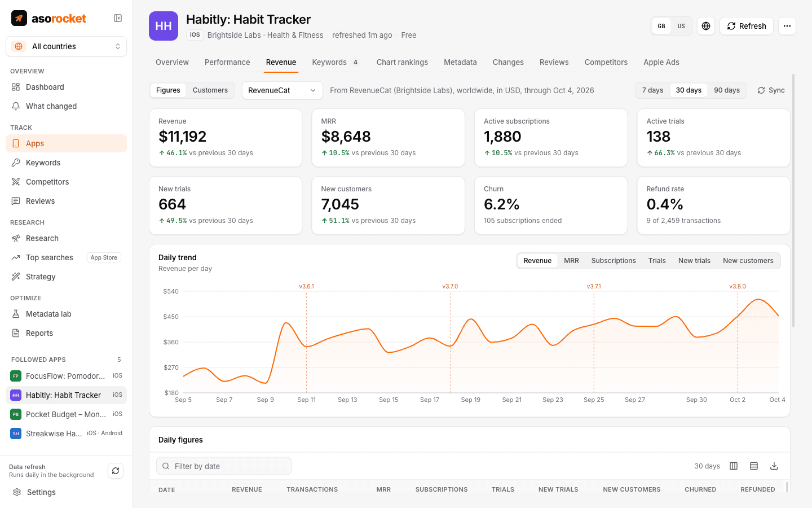Screen dimensions: 812x508
Task: Select Pocket Budget followed app
Action: (x=66, y=414)
